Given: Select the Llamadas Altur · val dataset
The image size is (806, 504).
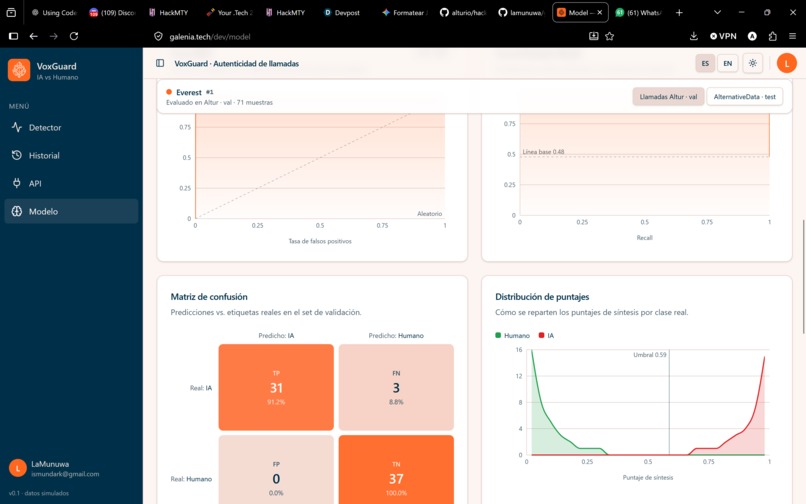Looking at the screenshot, I should (668, 97).
